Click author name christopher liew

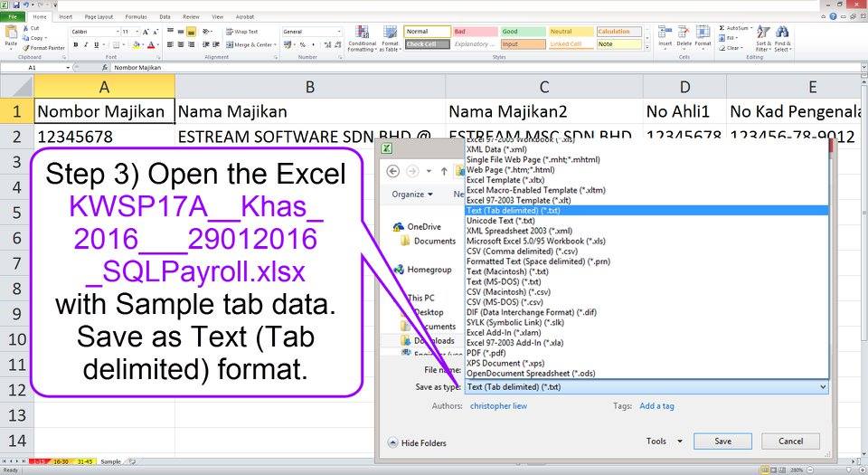pos(498,406)
